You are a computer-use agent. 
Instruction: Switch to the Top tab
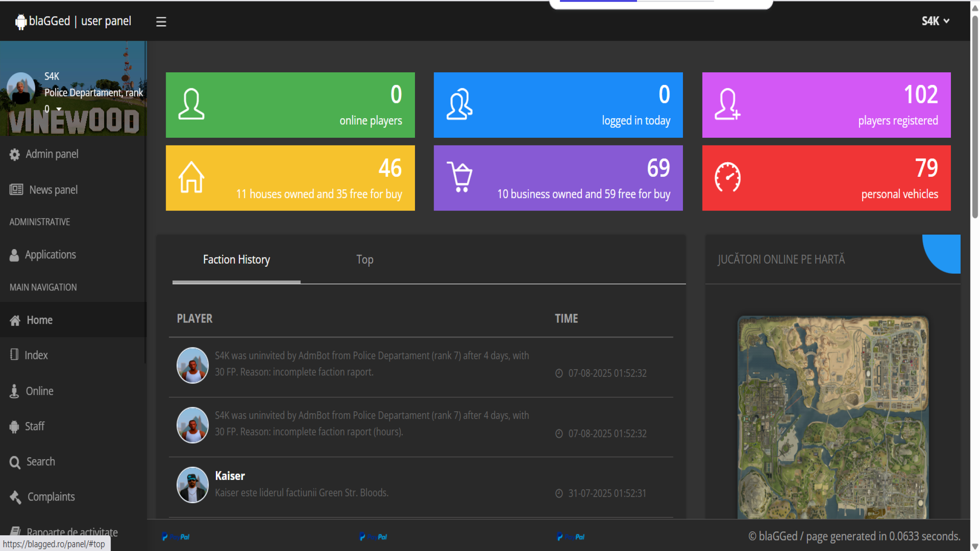(x=364, y=259)
